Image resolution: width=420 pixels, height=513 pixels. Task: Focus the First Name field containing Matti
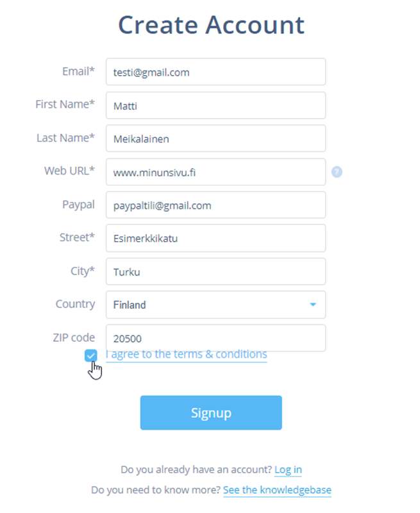point(215,105)
